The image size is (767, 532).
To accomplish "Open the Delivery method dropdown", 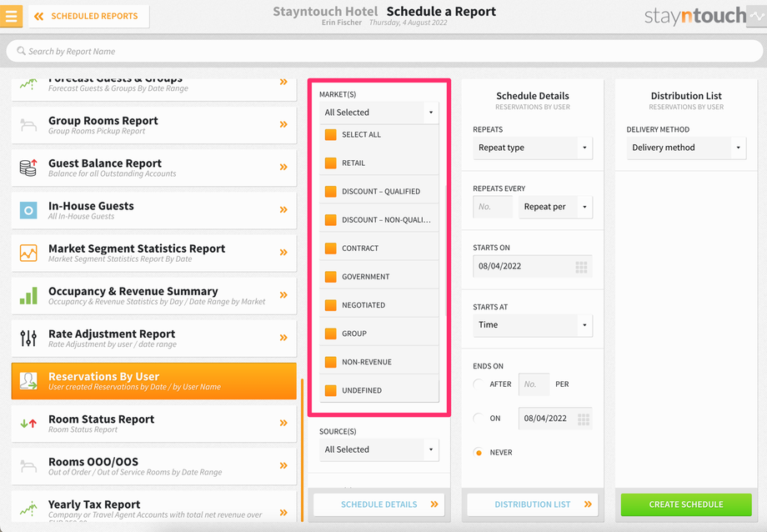I will [x=686, y=148].
